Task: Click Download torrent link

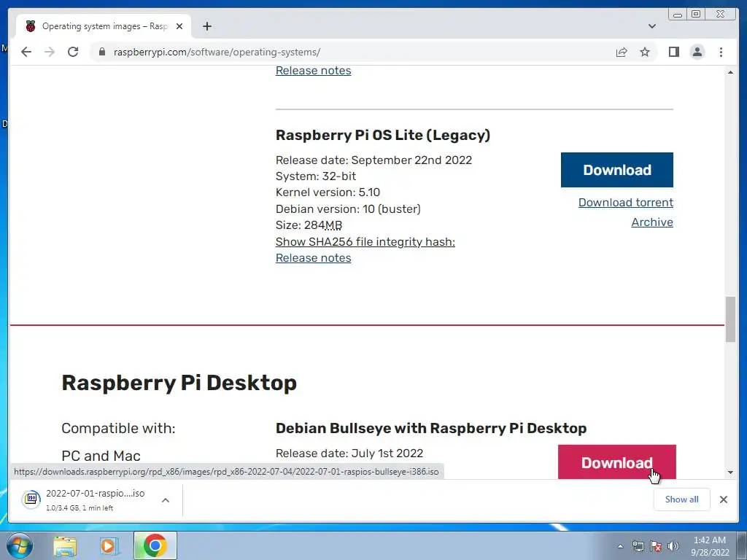Action: click(x=625, y=203)
